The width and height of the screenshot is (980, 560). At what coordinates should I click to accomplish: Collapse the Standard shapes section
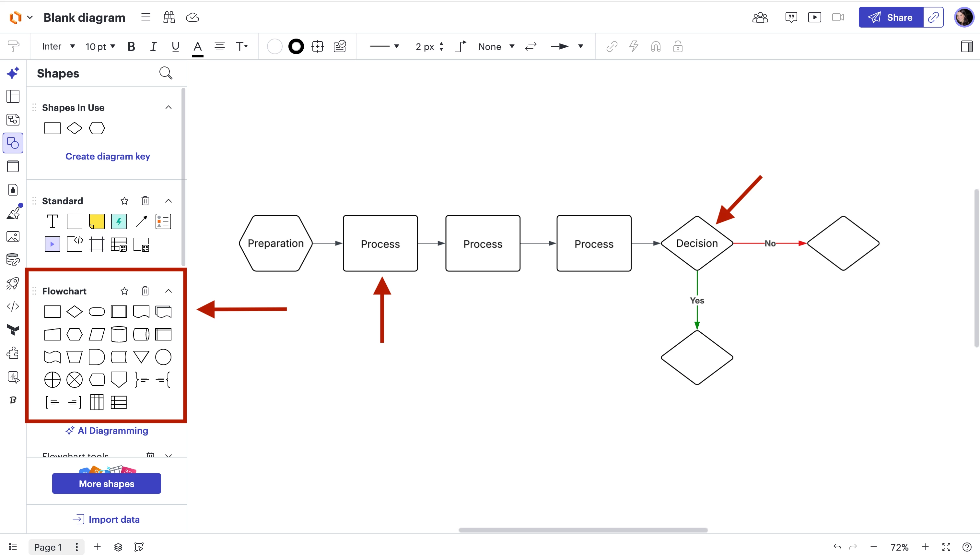pos(168,201)
